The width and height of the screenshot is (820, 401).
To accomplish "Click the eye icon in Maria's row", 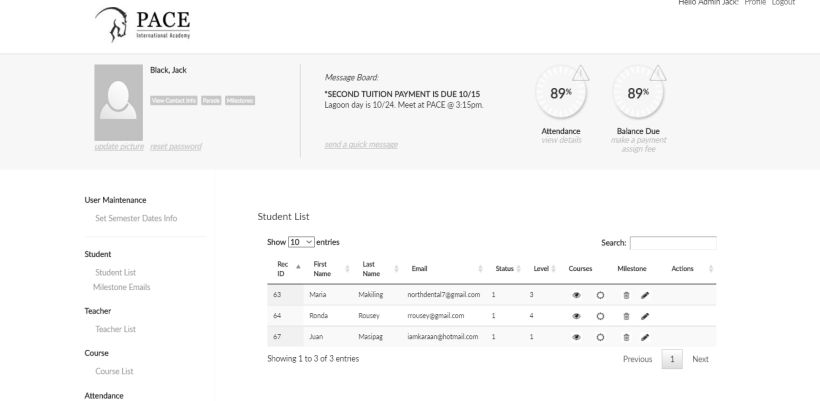I will point(577,295).
